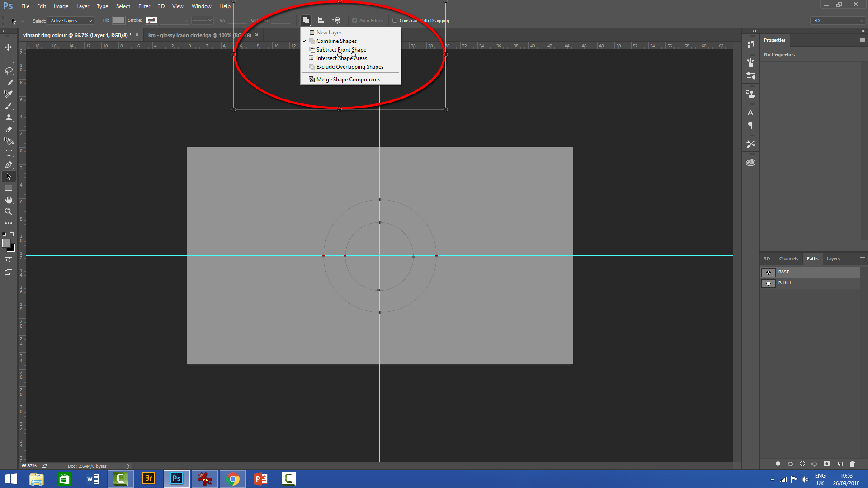868x488 pixels.
Task: Enable the Constrain Path Dragging checkbox
Action: pos(395,20)
